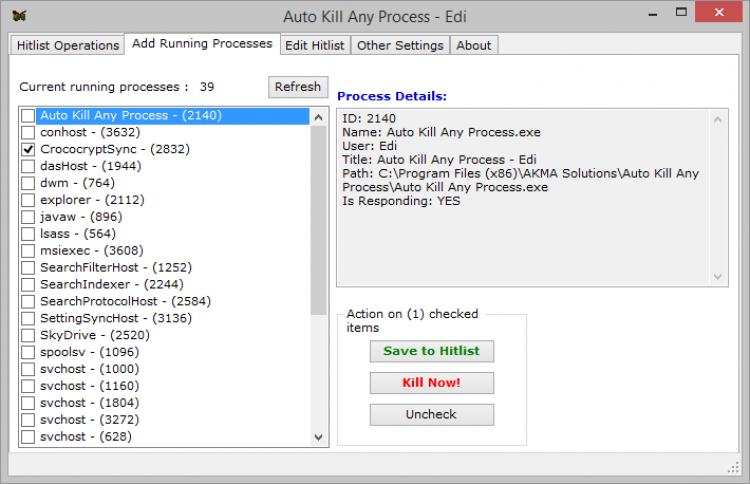Uncheck the CrococryptSync (2832) checkbox
Viewport: 750px width, 484px height.
click(x=28, y=149)
